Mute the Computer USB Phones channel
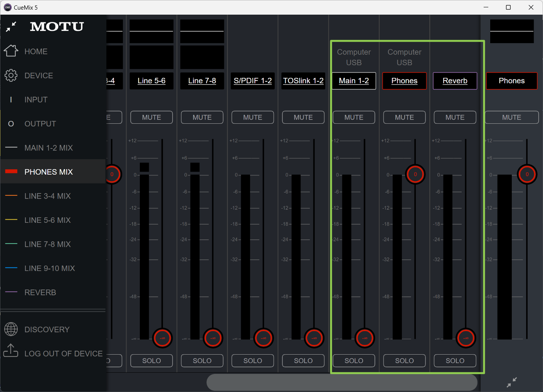The width and height of the screenshot is (543, 392). point(404,117)
